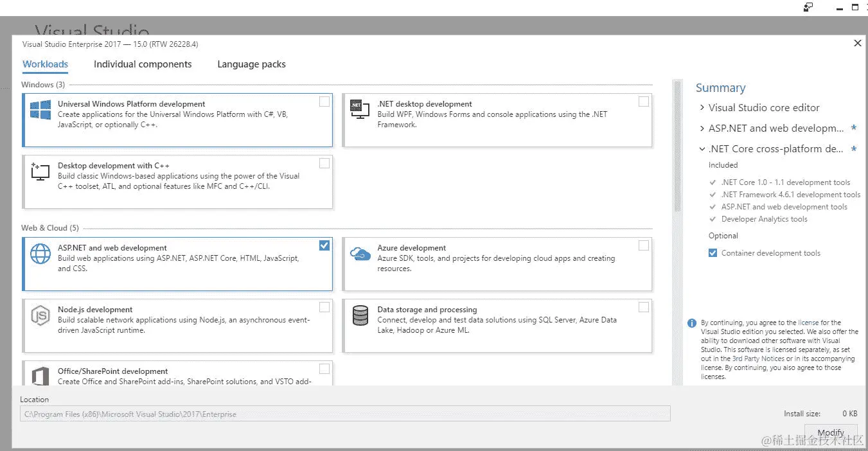The width and height of the screenshot is (868, 451).
Task: Check Desktop development with C++ workload
Action: [x=324, y=163]
